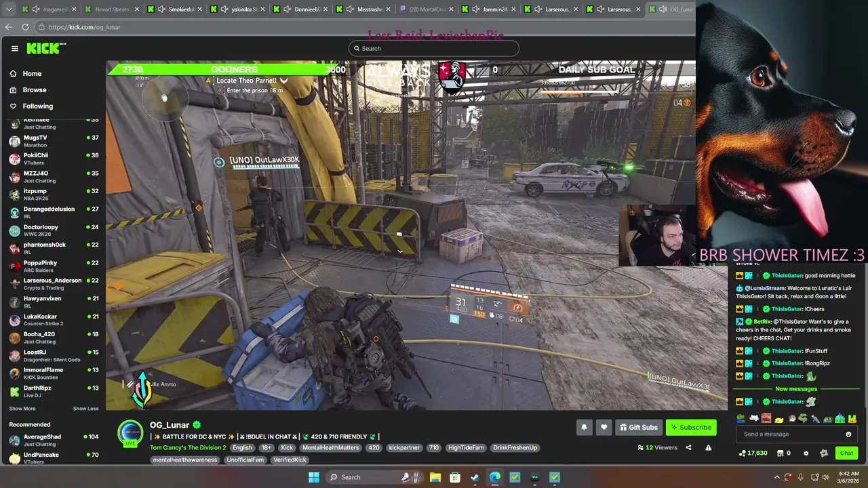Expand list with Show More
Screen dimensions: 868x488
click(22, 409)
